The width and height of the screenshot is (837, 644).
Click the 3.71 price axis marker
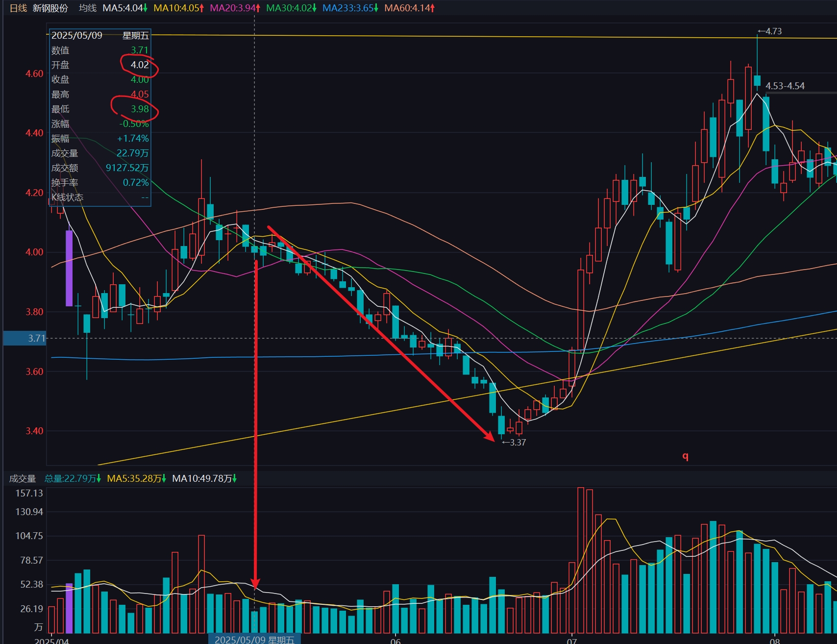[25, 338]
